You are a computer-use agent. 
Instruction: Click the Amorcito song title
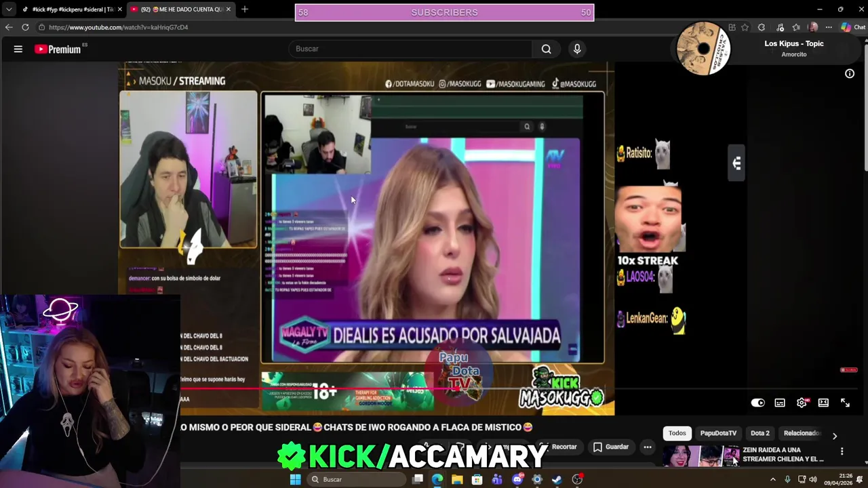(x=793, y=54)
